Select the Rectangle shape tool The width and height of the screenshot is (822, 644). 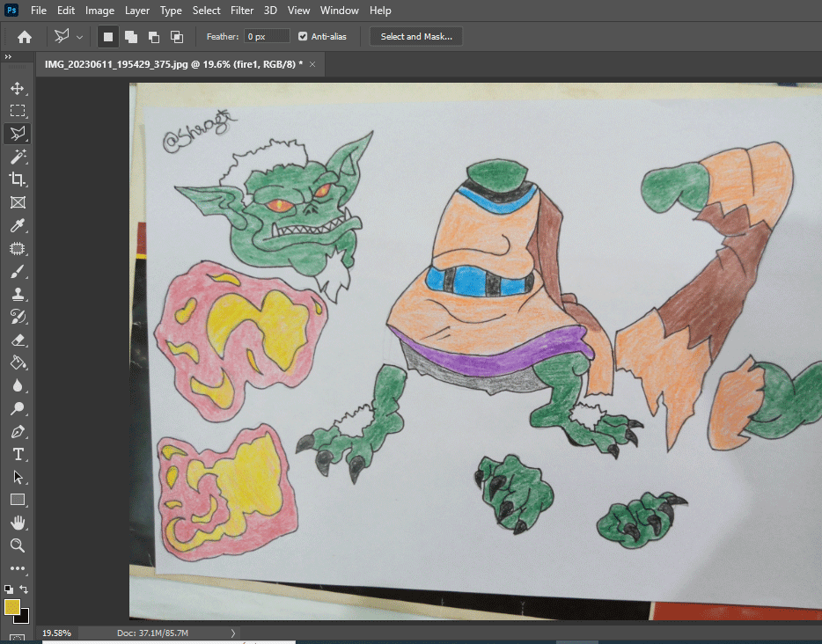click(18, 500)
